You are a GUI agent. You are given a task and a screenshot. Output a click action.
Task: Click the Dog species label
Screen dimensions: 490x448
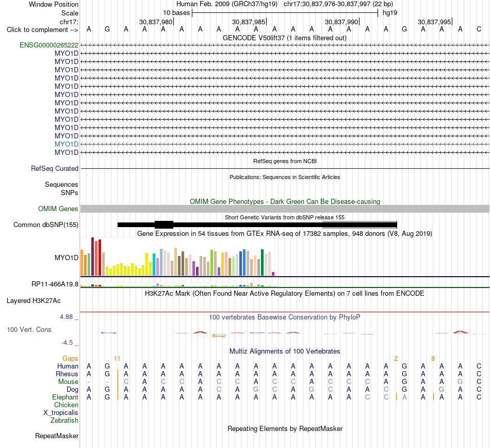coord(72,390)
